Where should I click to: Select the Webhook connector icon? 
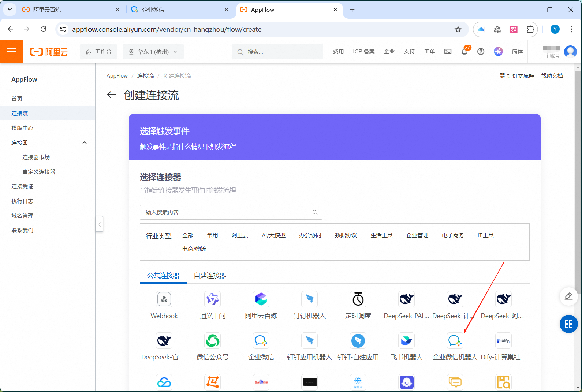(164, 299)
